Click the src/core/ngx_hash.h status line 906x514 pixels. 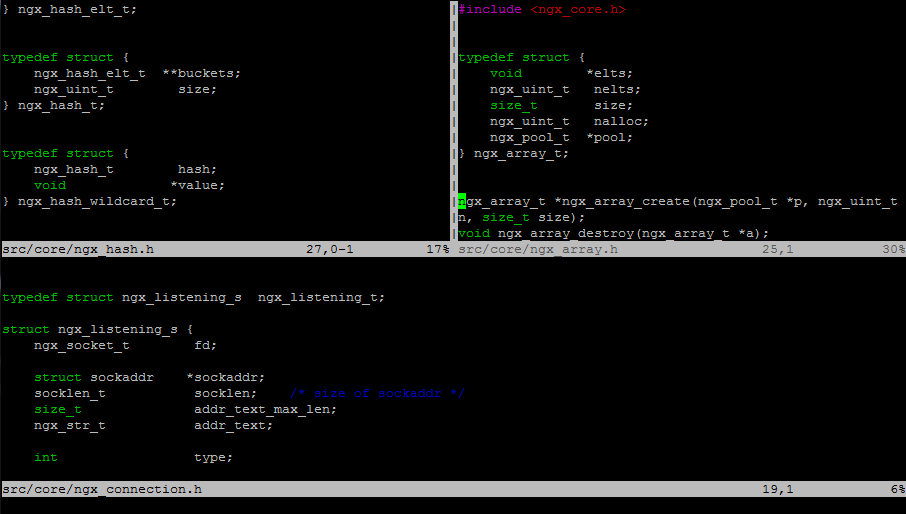pos(225,249)
